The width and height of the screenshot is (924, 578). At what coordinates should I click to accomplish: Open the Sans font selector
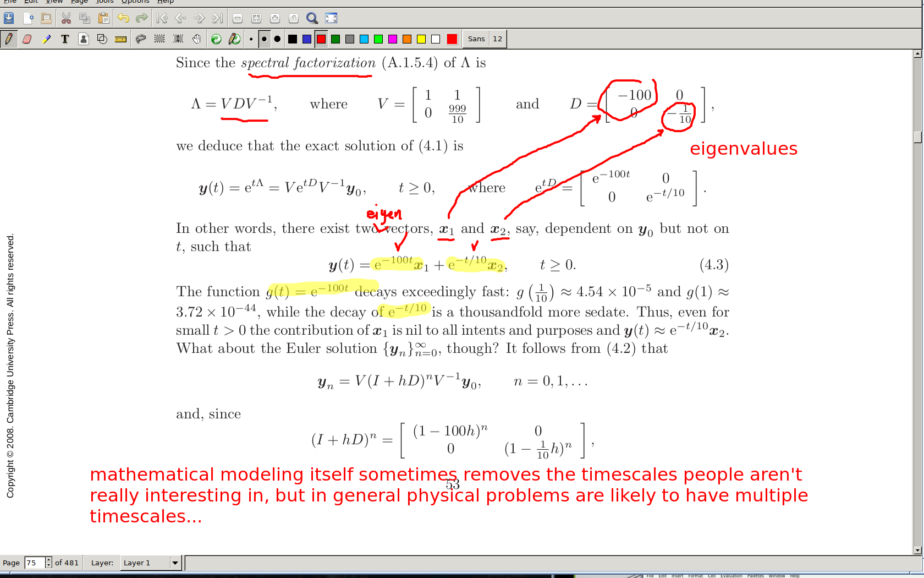[x=476, y=39]
